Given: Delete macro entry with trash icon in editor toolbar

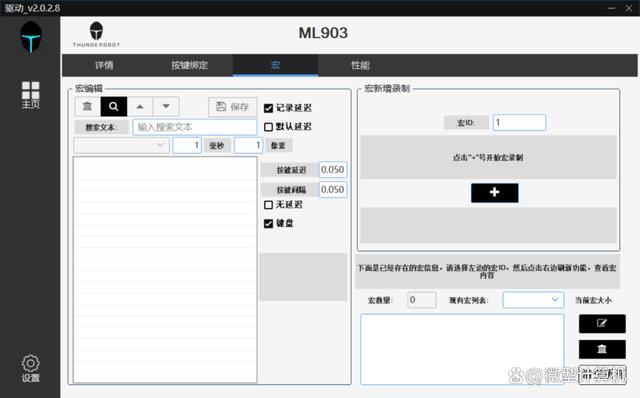Looking at the screenshot, I should (87, 107).
